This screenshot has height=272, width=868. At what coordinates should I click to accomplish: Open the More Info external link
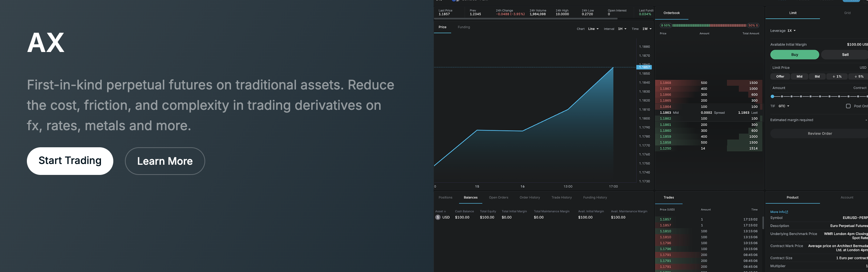779,212
